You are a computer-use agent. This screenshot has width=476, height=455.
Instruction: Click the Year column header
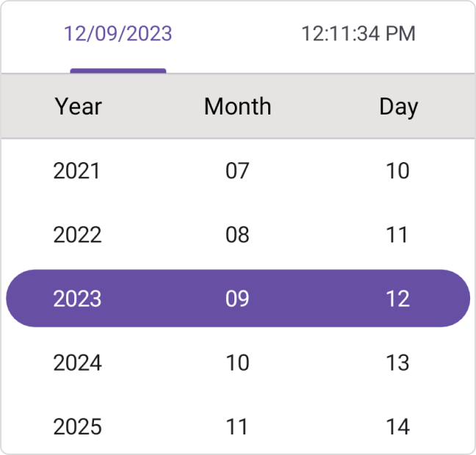click(78, 106)
